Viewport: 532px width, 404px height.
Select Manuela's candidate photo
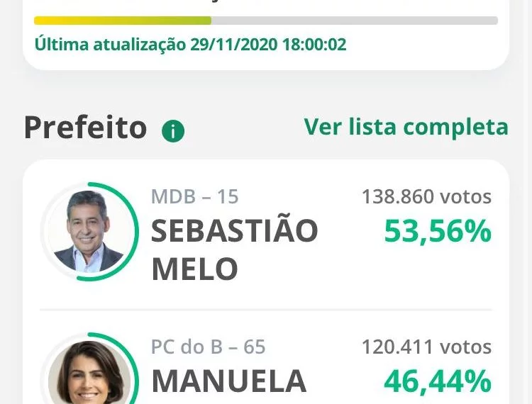point(89,372)
